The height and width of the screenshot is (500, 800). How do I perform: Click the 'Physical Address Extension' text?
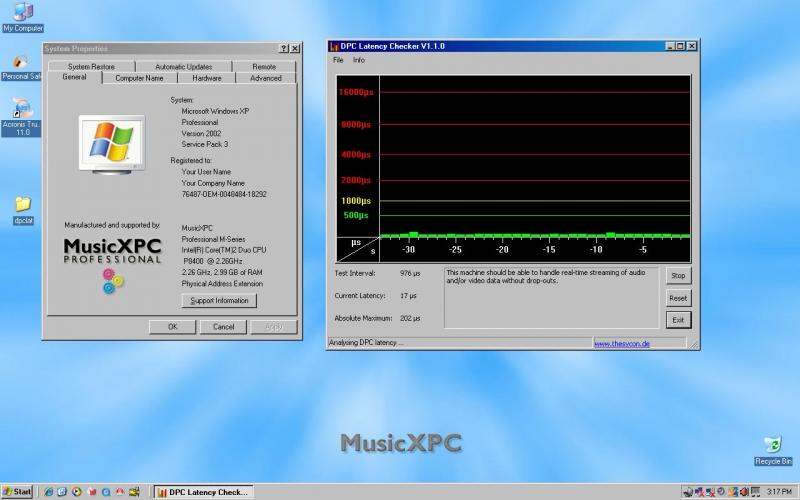pos(222,284)
